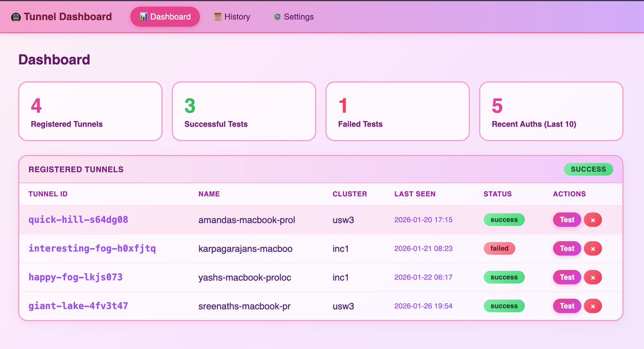The width and height of the screenshot is (644, 349).
Task: Click the REGISTERED TUNNELS section title
Action: tap(76, 169)
